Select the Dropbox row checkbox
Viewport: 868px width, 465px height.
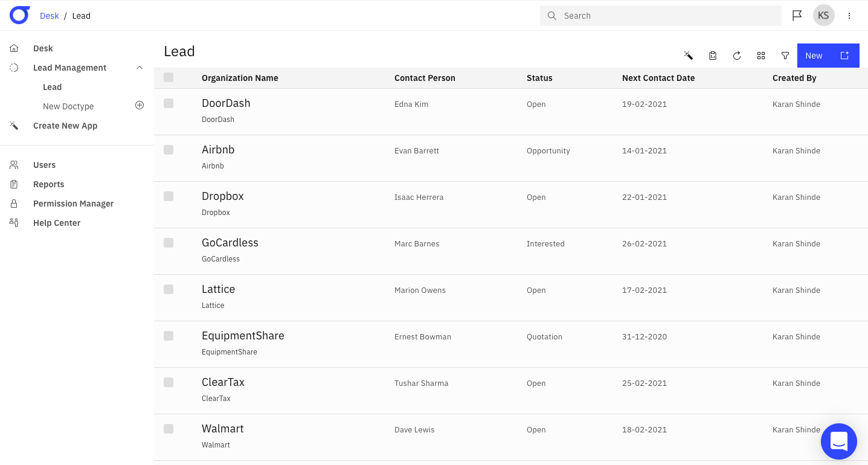(169, 196)
